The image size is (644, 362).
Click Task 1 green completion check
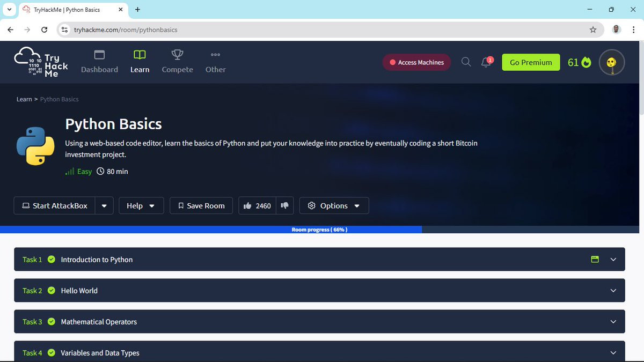click(52, 260)
